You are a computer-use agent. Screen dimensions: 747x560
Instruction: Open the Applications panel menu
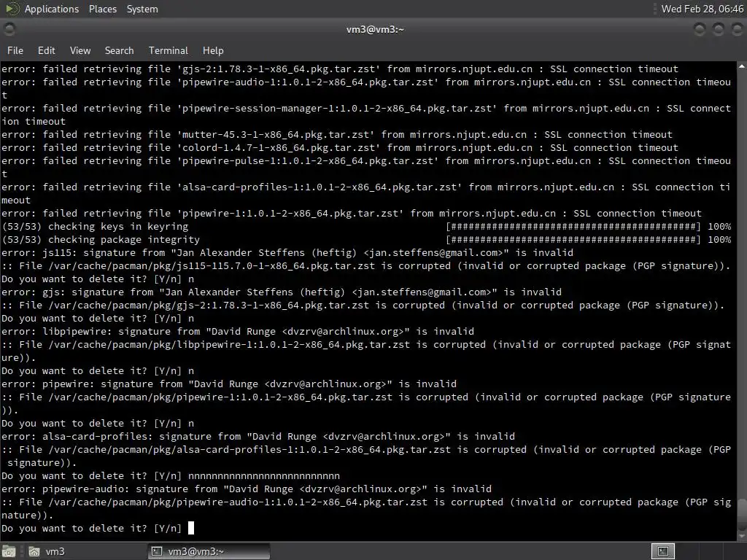coord(52,9)
